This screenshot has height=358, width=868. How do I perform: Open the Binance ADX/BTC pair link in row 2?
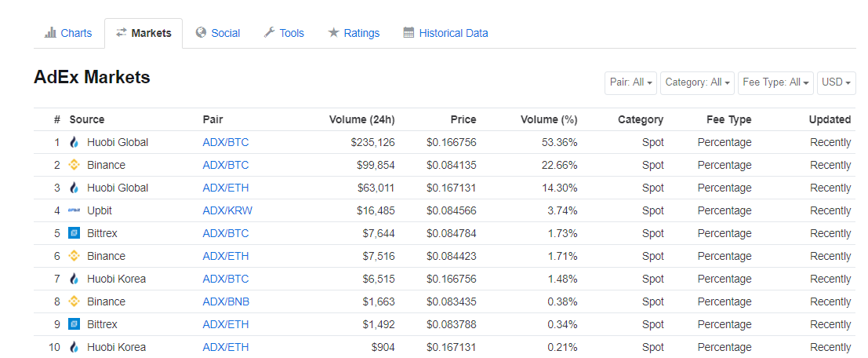coord(226,165)
